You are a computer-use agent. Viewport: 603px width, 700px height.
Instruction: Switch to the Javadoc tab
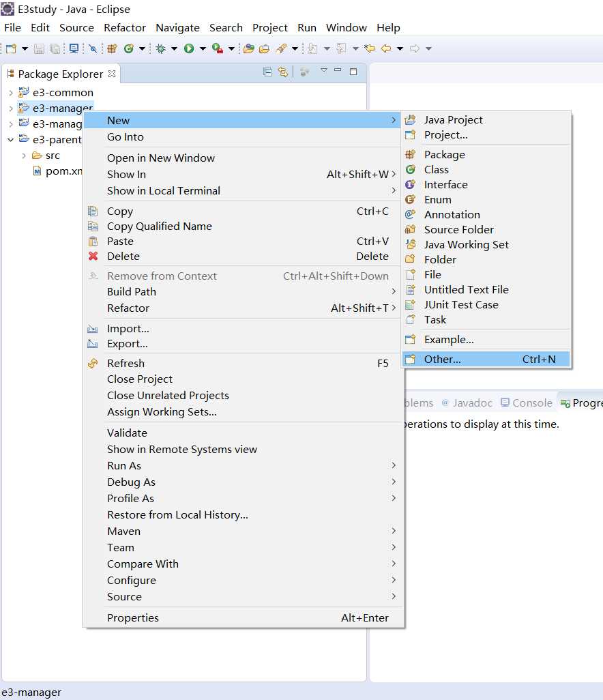coord(467,403)
